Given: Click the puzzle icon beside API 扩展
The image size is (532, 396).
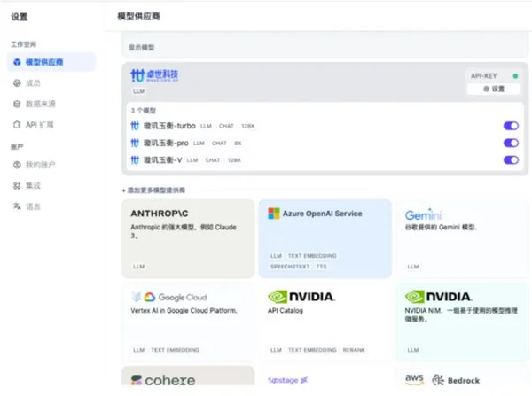Looking at the screenshot, I should coord(17,124).
